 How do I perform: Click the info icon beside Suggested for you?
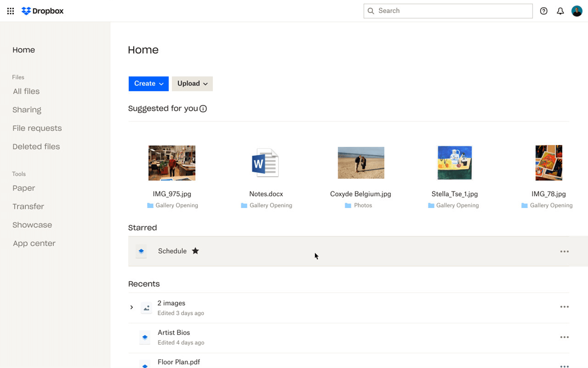pos(203,109)
